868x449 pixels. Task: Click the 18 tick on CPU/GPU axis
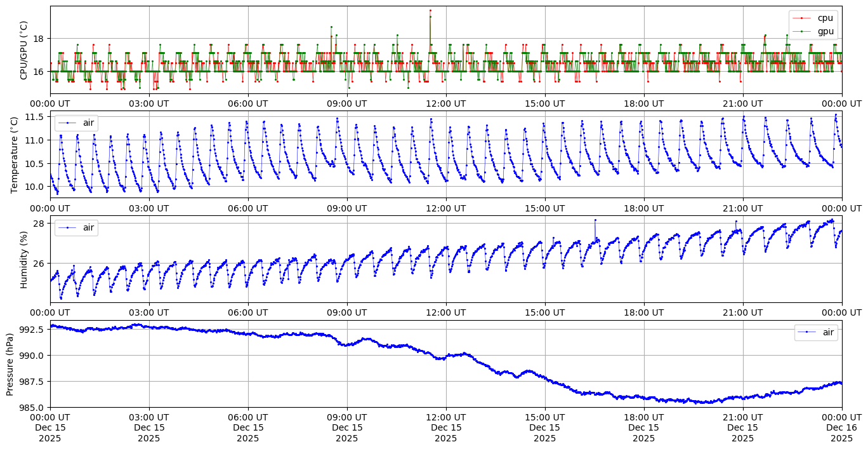pyautogui.click(x=38, y=39)
